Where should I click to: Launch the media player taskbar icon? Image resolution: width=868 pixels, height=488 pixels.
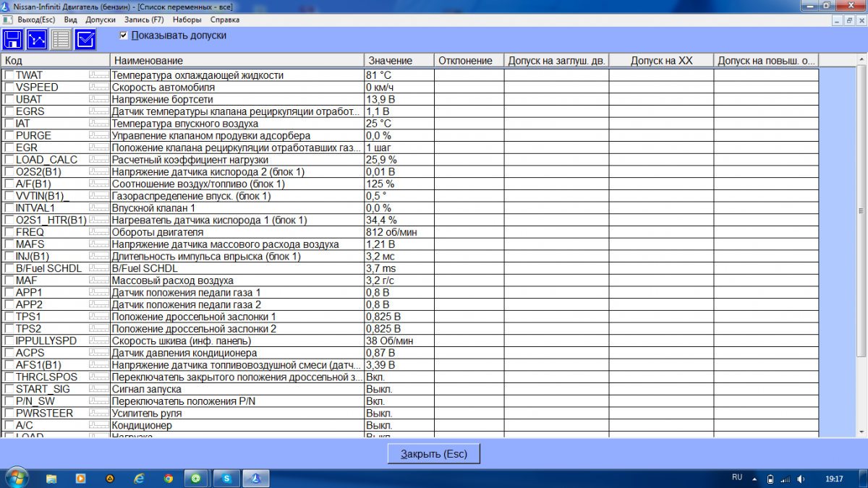(x=80, y=479)
